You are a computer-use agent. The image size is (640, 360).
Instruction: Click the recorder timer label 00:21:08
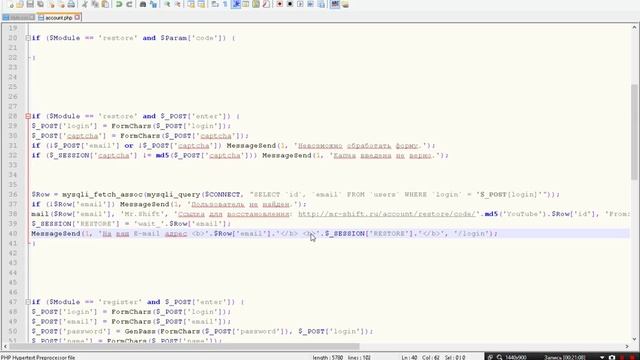565,357
